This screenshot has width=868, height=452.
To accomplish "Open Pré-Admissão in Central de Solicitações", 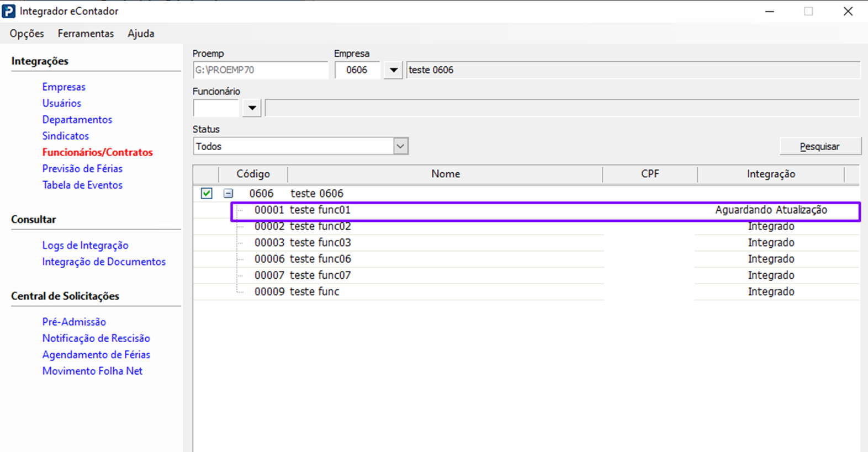I will (x=74, y=322).
